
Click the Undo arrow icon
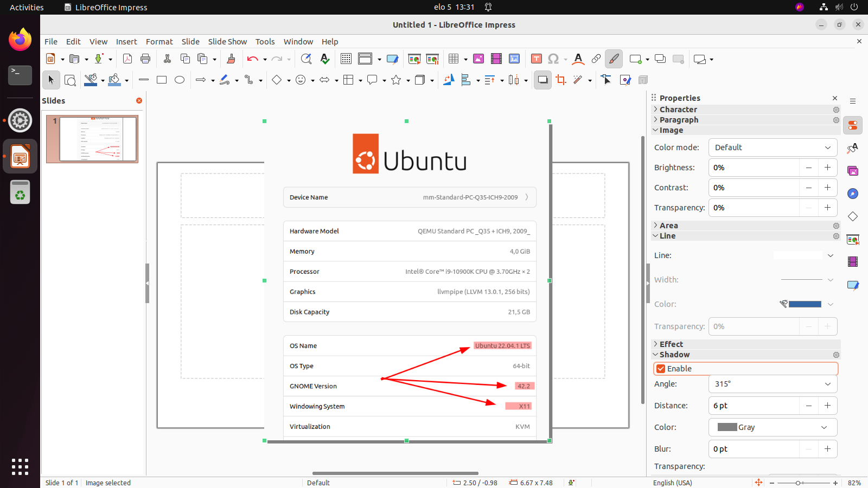tap(252, 59)
